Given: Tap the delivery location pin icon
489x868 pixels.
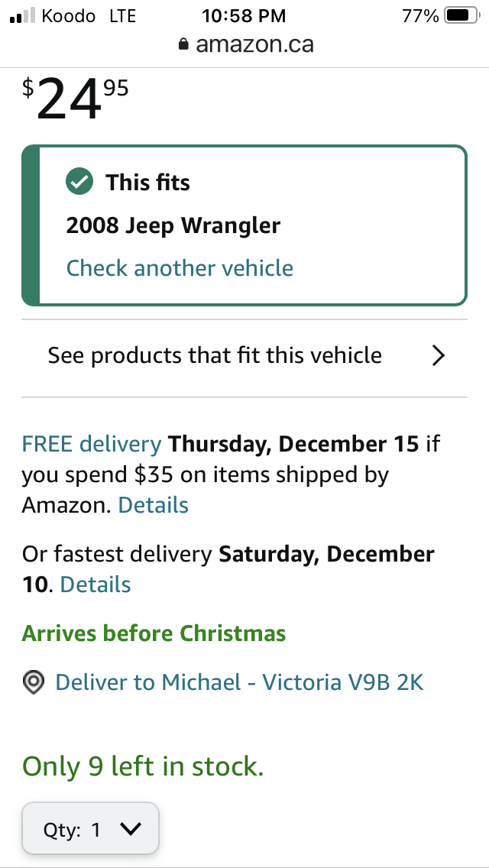Looking at the screenshot, I should click(33, 683).
